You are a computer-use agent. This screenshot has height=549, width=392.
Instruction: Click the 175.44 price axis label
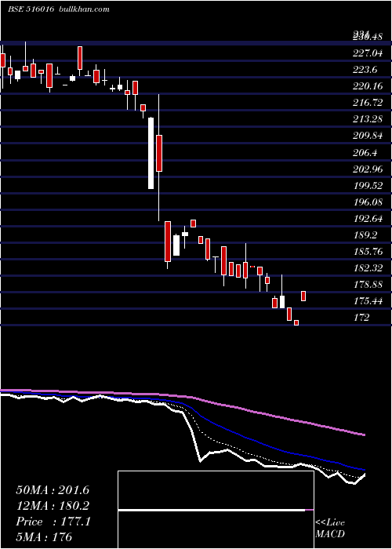click(x=368, y=301)
